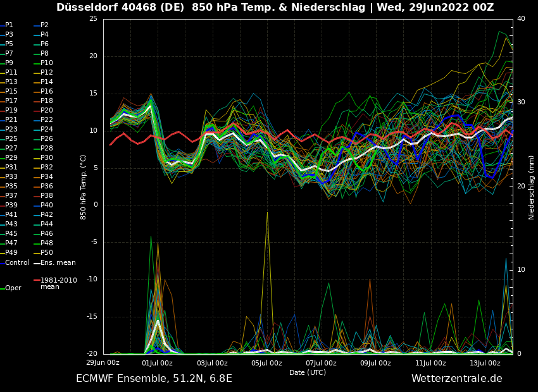Click the Date (UTC) axis label
Screen dimensions: 538x392
coord(308,372)
